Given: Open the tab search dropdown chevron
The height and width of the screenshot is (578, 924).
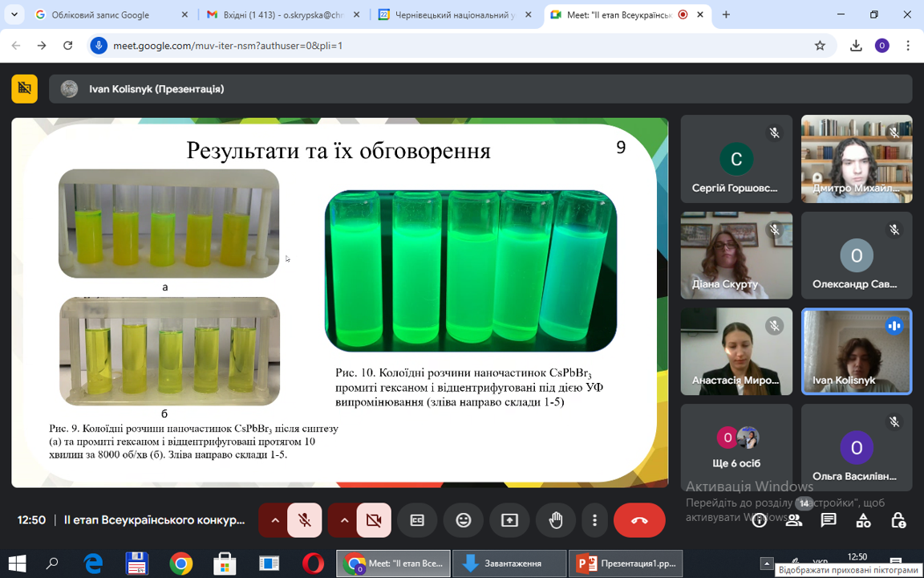Looking at the screenshot, I should 14,14.
